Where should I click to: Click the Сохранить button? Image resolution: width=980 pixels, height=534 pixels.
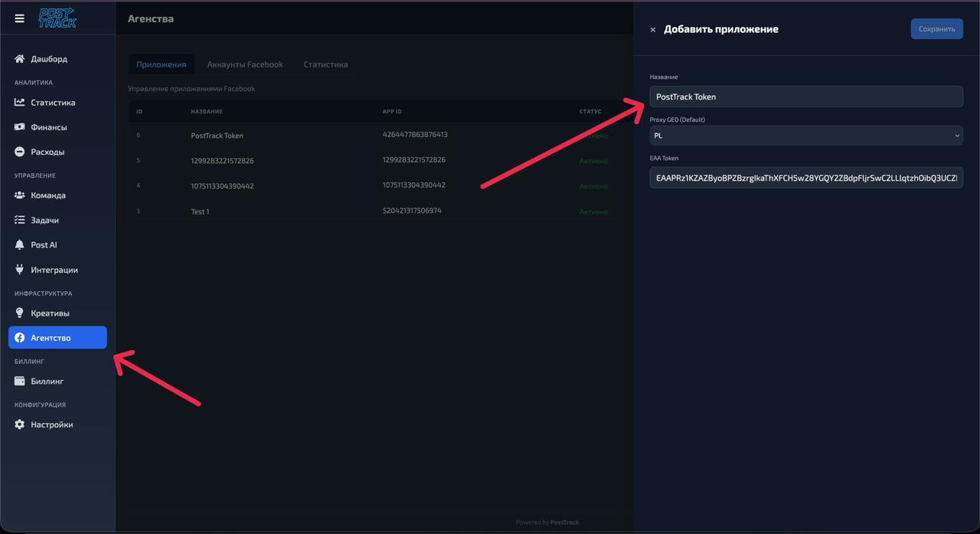[x=936, y=28]
